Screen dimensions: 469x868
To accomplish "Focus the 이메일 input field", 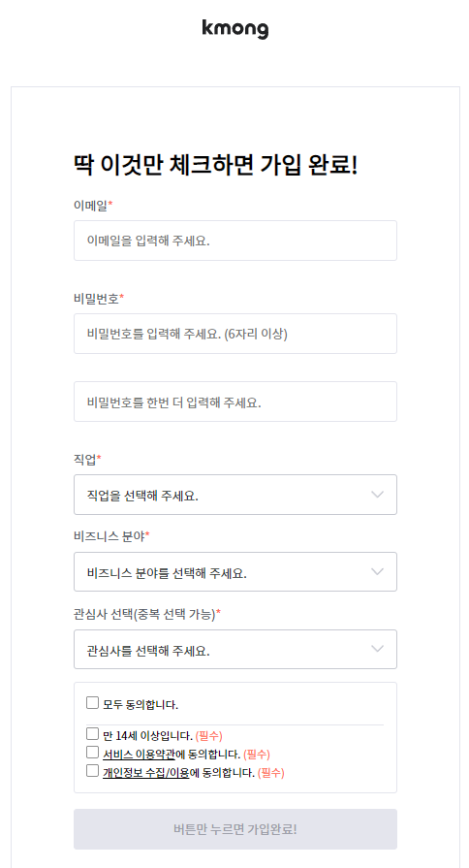I will tap(235, 241).
